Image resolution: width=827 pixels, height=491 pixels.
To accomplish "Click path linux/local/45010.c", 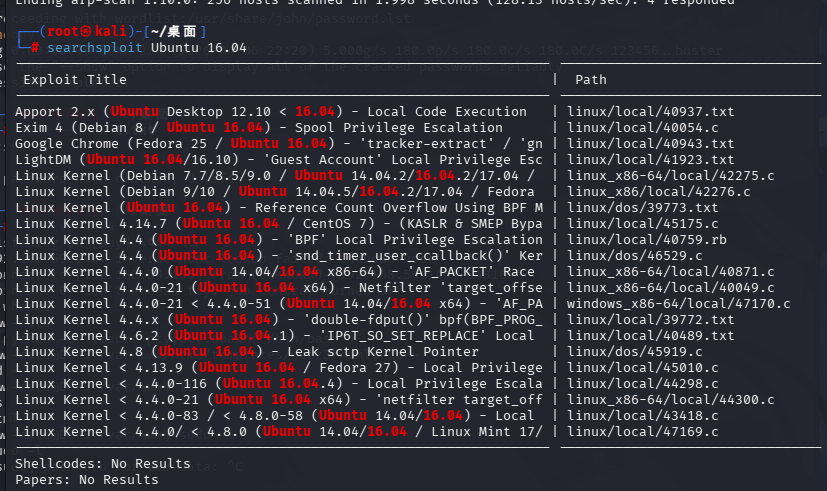I will [x=642, y=368].
